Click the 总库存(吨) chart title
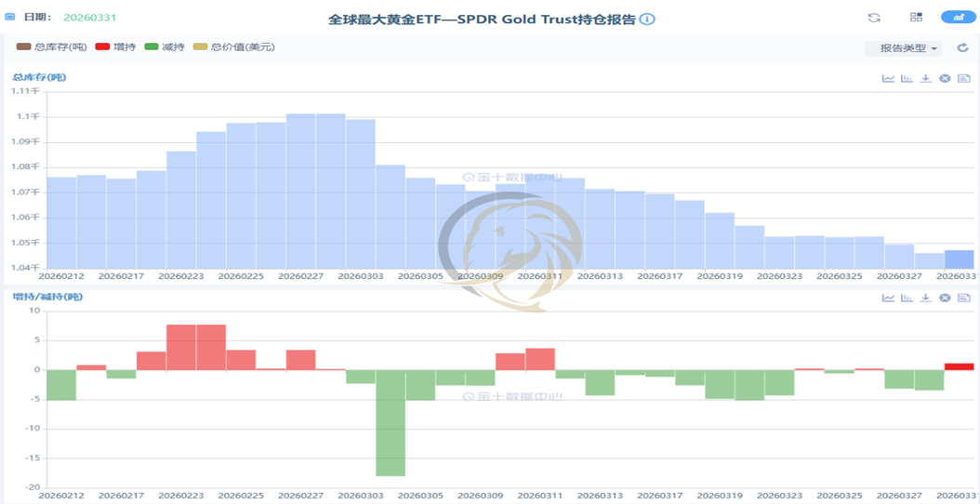980x504 pixels. click(x=39, y=77)
